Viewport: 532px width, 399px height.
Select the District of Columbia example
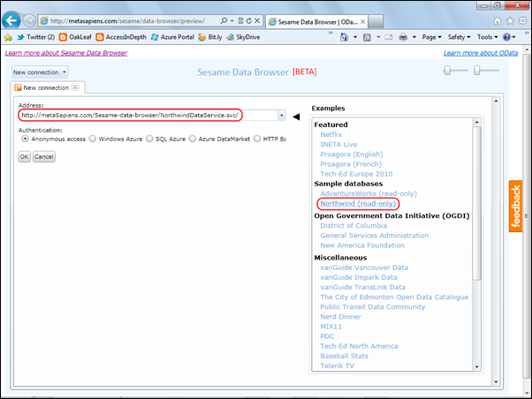coord(353,225)
